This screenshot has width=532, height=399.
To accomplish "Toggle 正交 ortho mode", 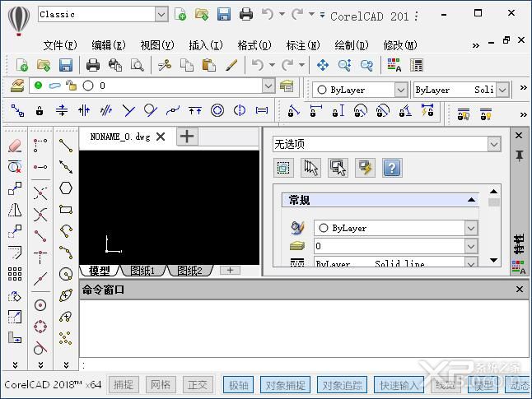I will point(198,385).
